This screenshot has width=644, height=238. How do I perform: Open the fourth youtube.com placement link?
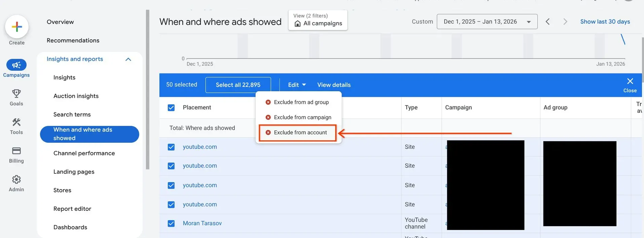(x=200, y=204)
